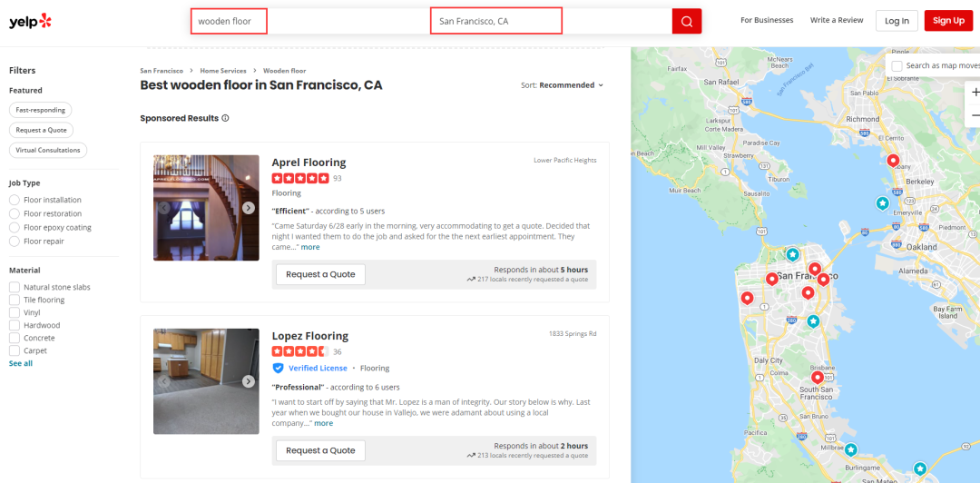Click the location field San Francisco, CA
Screen dimensions: 980x483
point(495,21)
